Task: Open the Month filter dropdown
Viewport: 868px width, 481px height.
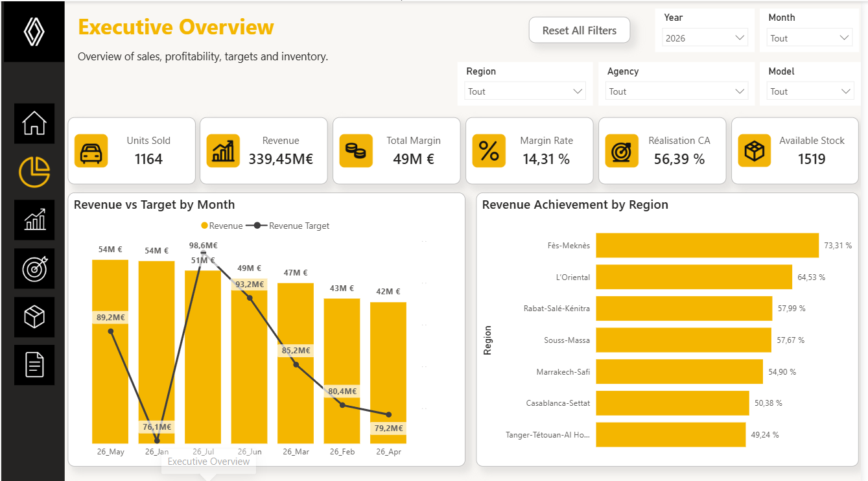Action: (810, 38)
